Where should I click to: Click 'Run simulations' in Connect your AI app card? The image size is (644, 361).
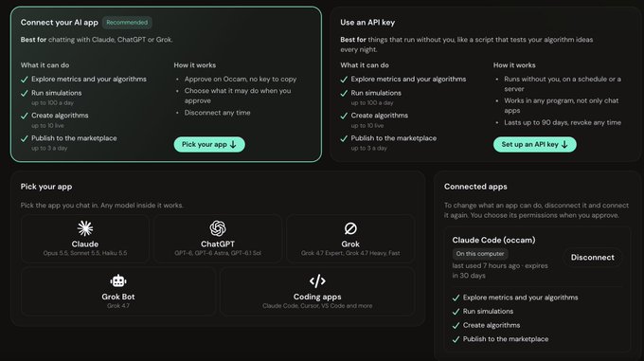(56, 93)
